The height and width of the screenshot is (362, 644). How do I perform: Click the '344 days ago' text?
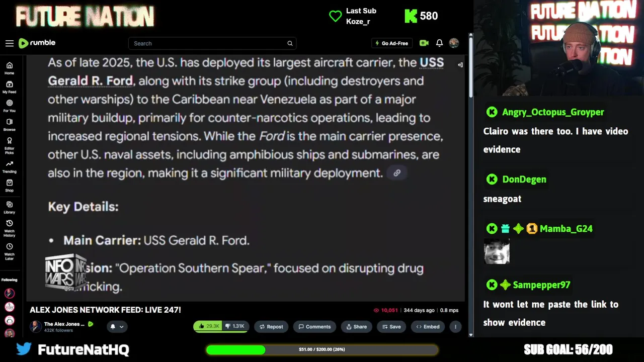click(x=419, y=310)
